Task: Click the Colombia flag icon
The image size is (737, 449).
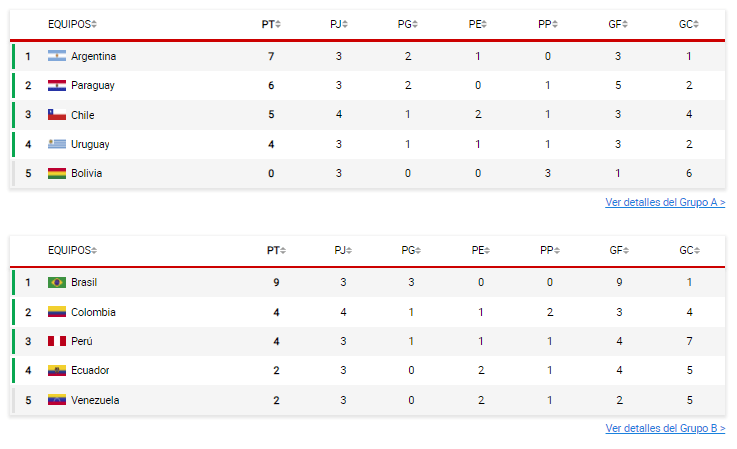Action: (57, 312)
